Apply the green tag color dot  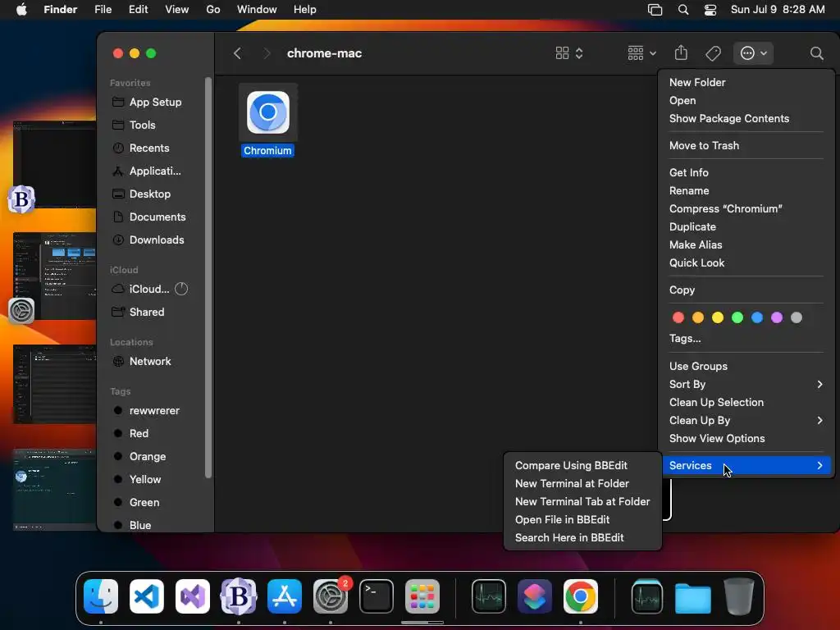pos(737,317)
